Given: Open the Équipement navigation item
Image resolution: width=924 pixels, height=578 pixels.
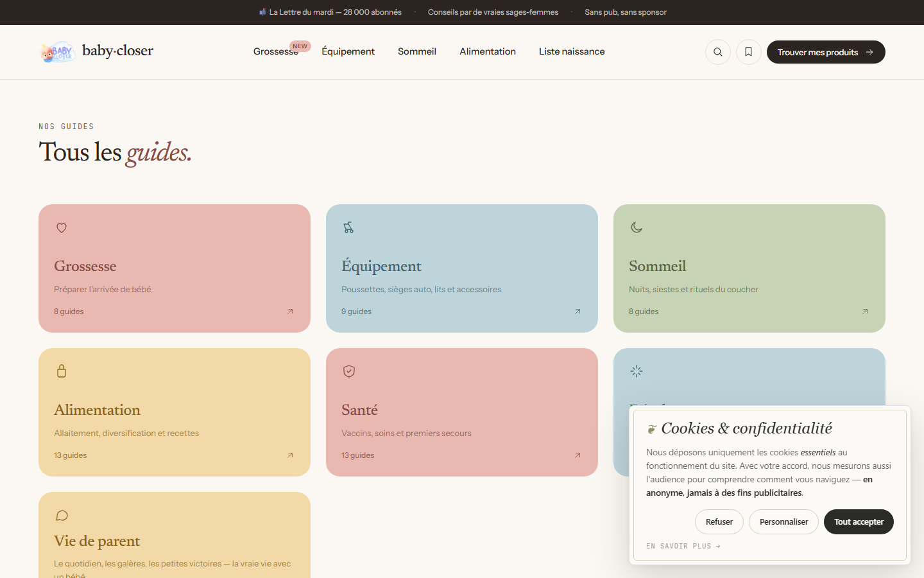Looking at the screenshot, I should 348,51.
